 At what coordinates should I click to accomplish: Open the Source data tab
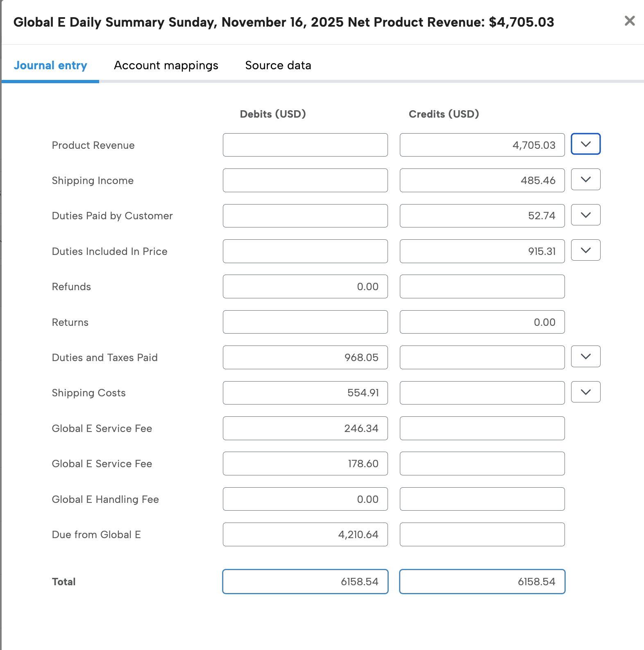[278, 65]
